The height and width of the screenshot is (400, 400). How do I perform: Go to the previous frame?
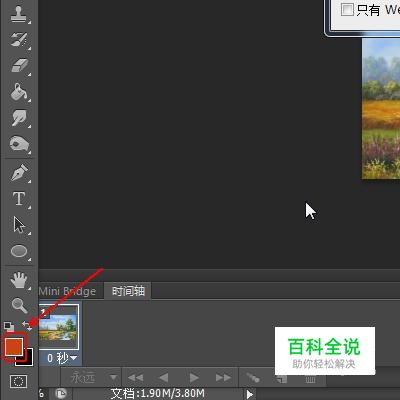(x=164, y=378)
